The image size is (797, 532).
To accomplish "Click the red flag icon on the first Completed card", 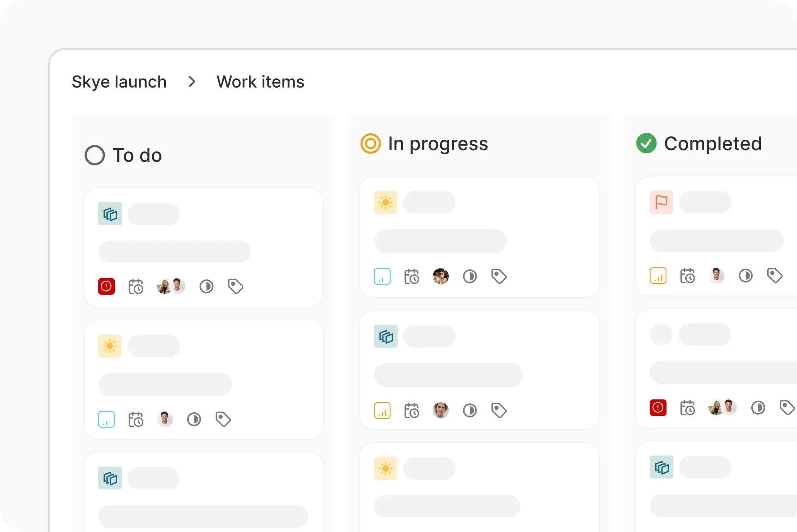I will tap(660, 202).
